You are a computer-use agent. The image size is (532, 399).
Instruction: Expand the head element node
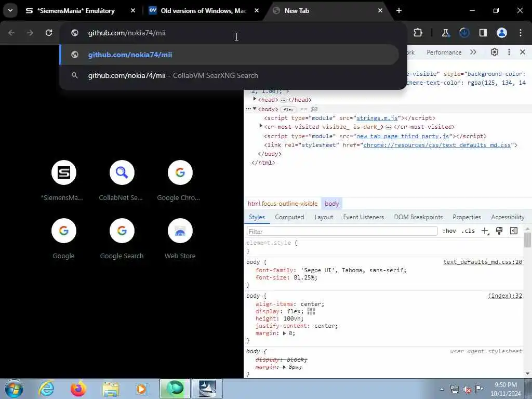[x=255, y=99]
